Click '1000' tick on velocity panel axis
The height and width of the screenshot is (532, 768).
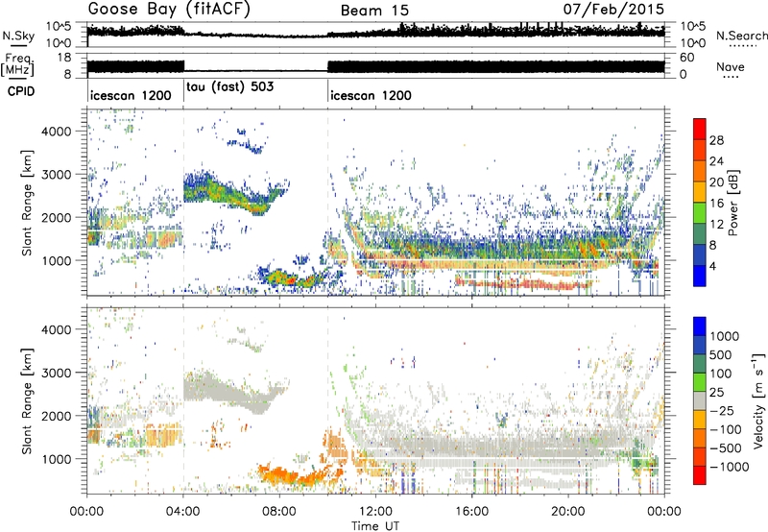(x=56, y=459)
